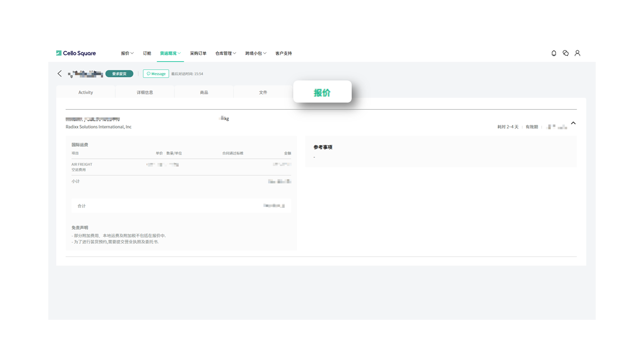The height and width of the screenshot is (362, 644).
Task: Click the 要求提货 status badge
Action: coord(119,74)
